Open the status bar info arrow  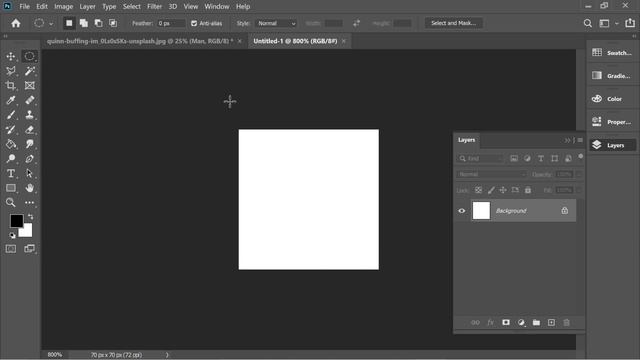[x=167, y=355]
